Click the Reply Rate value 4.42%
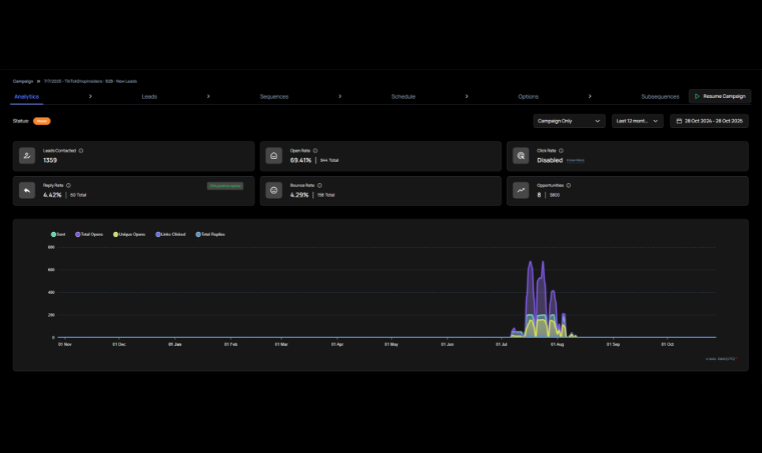This screenshot has width=762, height=453. pyautogui.click(x=52, y=195)
